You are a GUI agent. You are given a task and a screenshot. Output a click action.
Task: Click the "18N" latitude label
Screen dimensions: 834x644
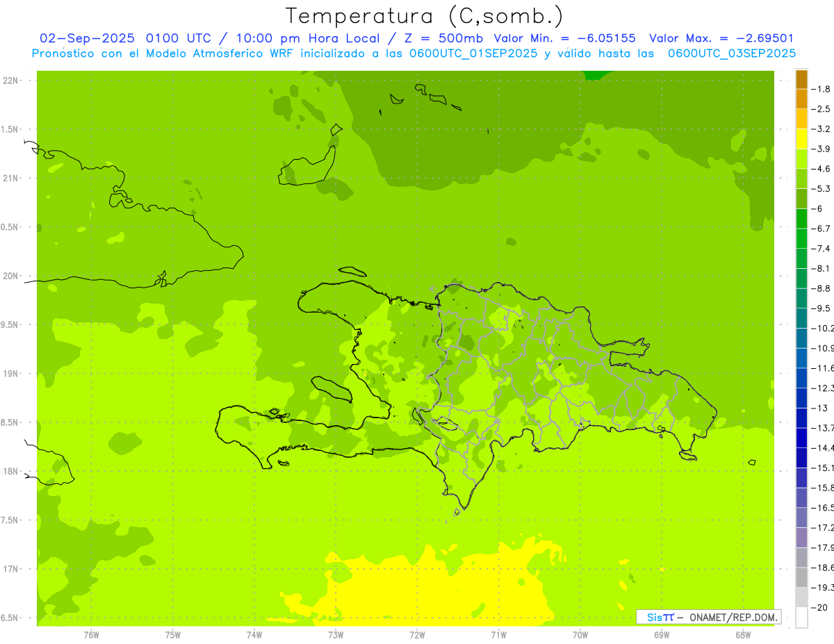(x=11, y=471)
